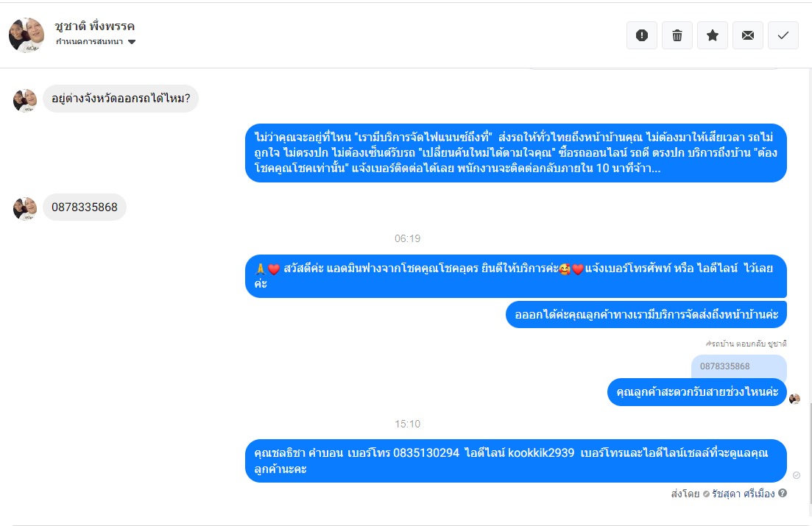The image size is (812, 526).
Task: Click help question mark beside รัชสุดา ศรีเมือง
Action: (x=783, y=493)
